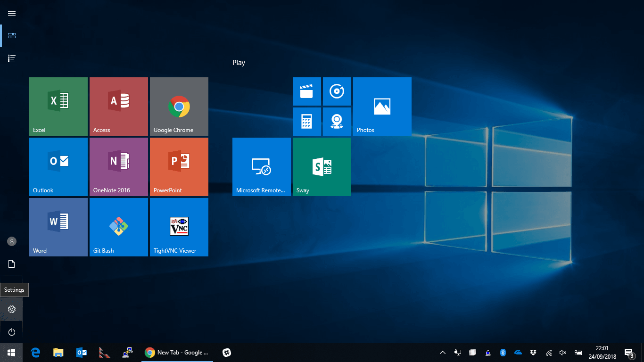644x362 pixels.
Task: Open battery status flyout
Action: 578,353
